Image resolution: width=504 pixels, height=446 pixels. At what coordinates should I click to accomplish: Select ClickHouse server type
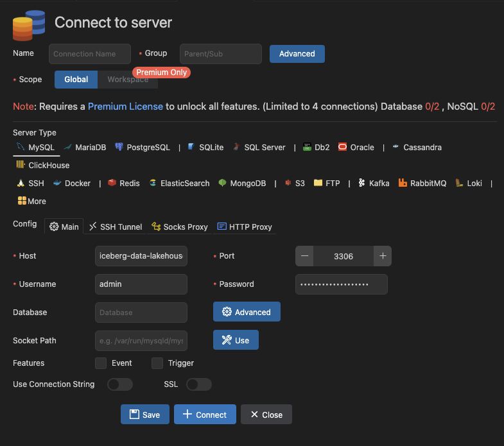click(43, 165)
